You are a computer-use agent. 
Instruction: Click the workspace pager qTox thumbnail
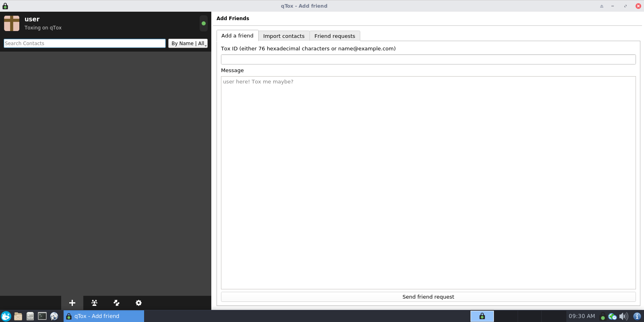482,316
